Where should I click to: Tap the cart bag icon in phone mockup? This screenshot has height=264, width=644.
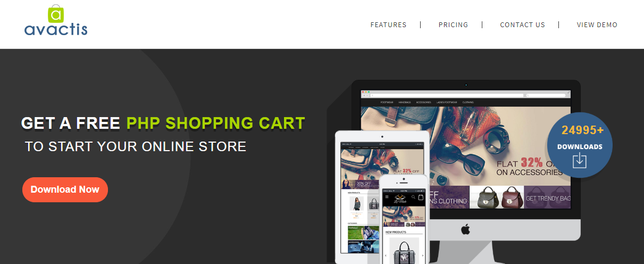tap(421, 197)
